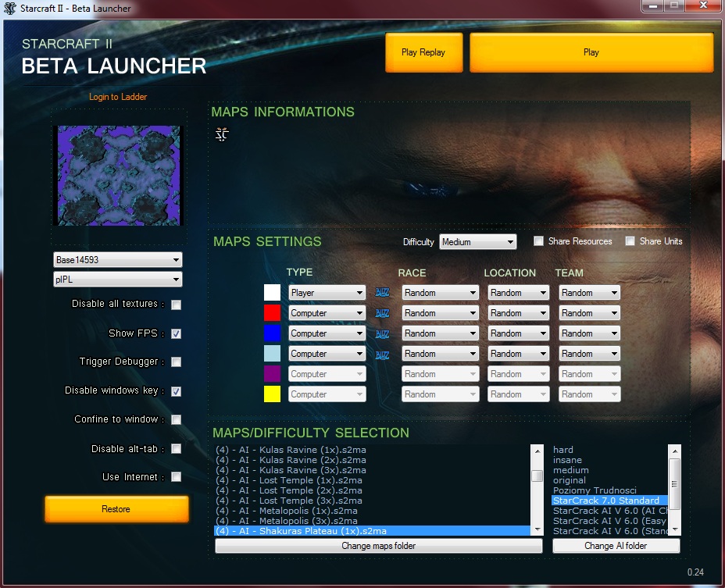The height and width of the screenshot is (588, 725).
Task: Click the Restore button
Action: coord(116,509)
